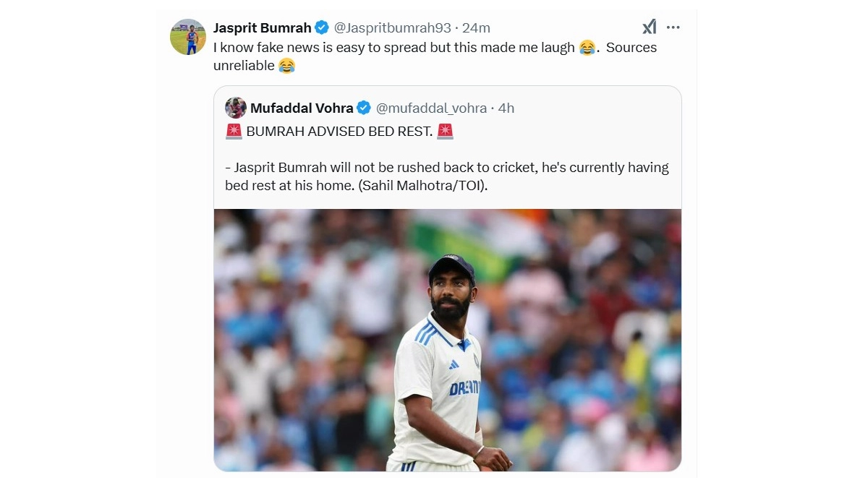Click the laughing emoji after 'laugh'
Image resolution: width=868 pixels, height=488 pixels.
click(x=587, y=48)
